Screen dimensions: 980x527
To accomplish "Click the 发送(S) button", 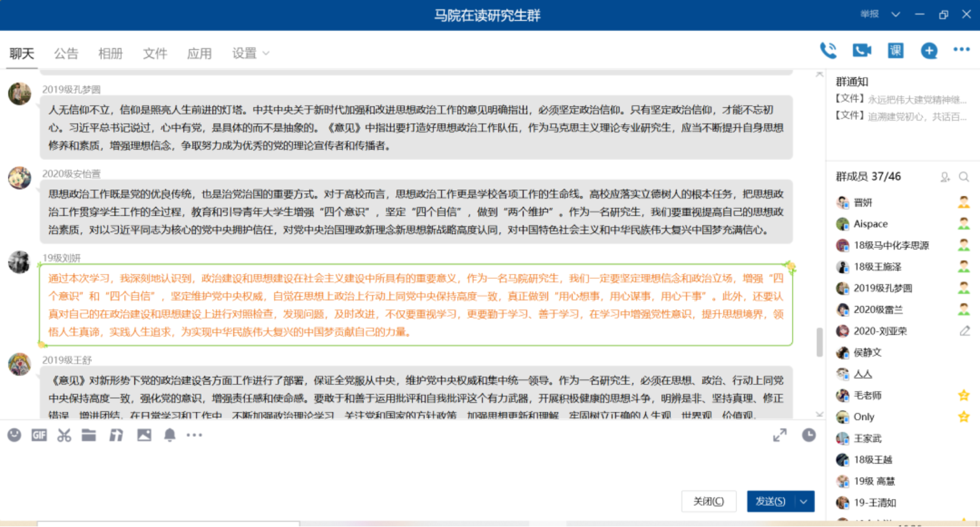I will [771, 501].
